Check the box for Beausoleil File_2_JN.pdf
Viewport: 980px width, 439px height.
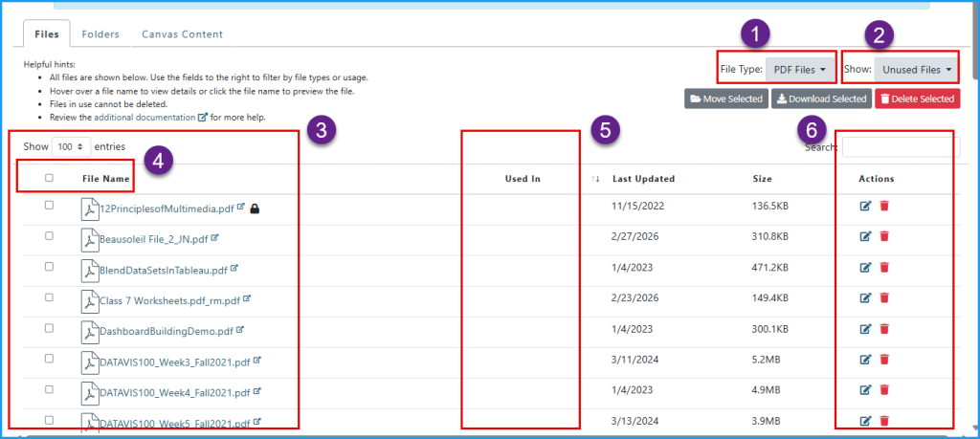pyautogui.click(x=49, y=236)
